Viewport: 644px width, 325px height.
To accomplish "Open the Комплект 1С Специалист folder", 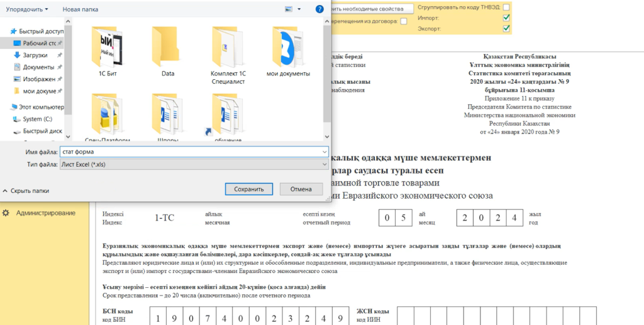I will 228,50.
